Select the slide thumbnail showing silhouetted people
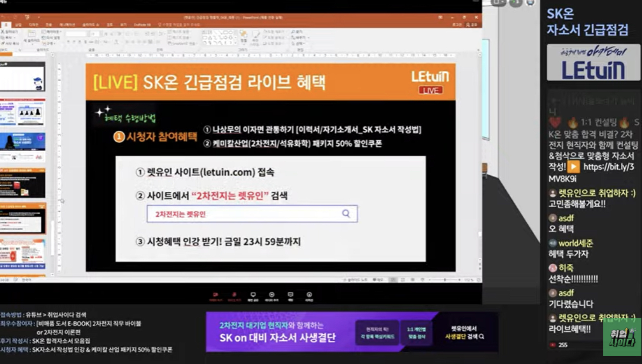The image size is (642, 364). click(x=23, y=112)
